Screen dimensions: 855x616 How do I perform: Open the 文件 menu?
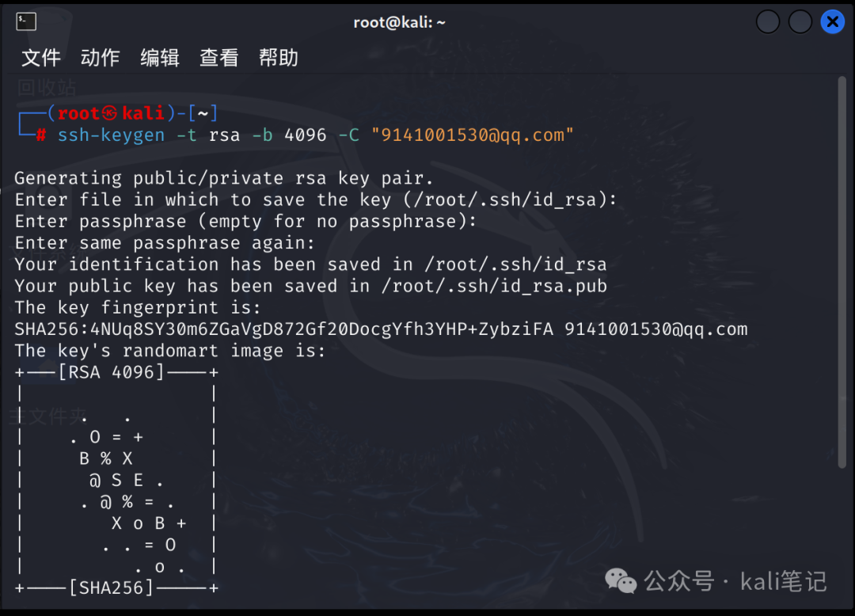click(41, 58)
